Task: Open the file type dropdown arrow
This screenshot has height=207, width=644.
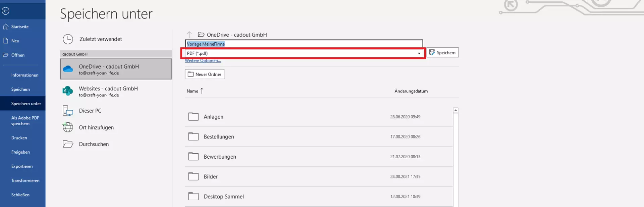Action: tap(419, 53)
